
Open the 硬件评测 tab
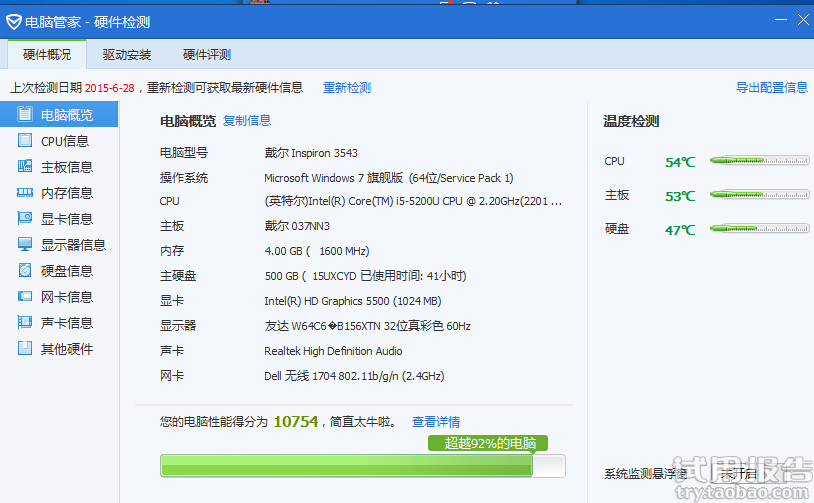(207, 55)
